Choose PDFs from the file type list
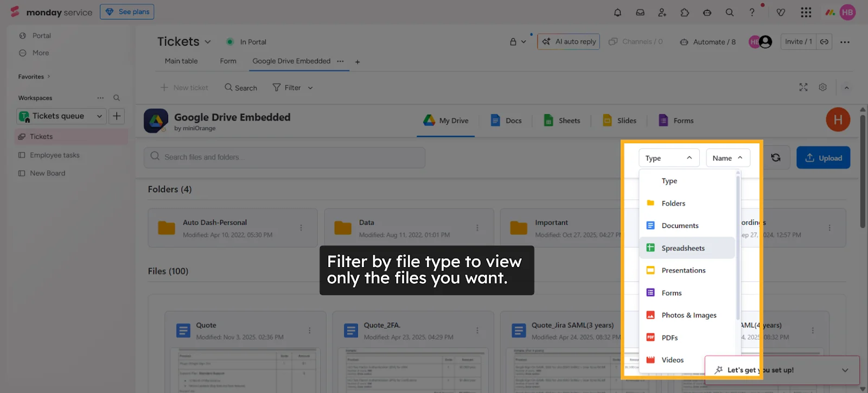868x393 pixels. 669,338
